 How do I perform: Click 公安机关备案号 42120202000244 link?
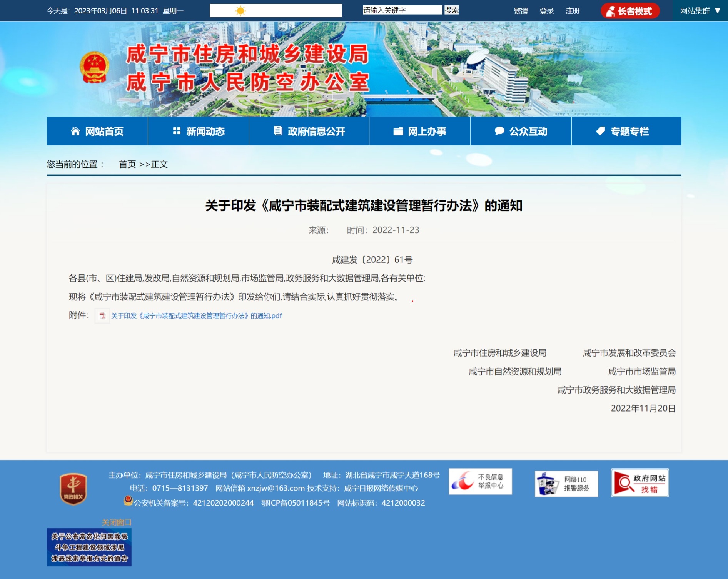tap(194, 503)
